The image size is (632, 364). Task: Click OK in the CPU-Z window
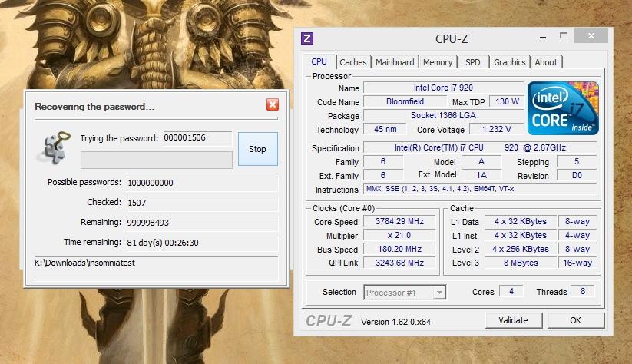(x=576, y=320)
